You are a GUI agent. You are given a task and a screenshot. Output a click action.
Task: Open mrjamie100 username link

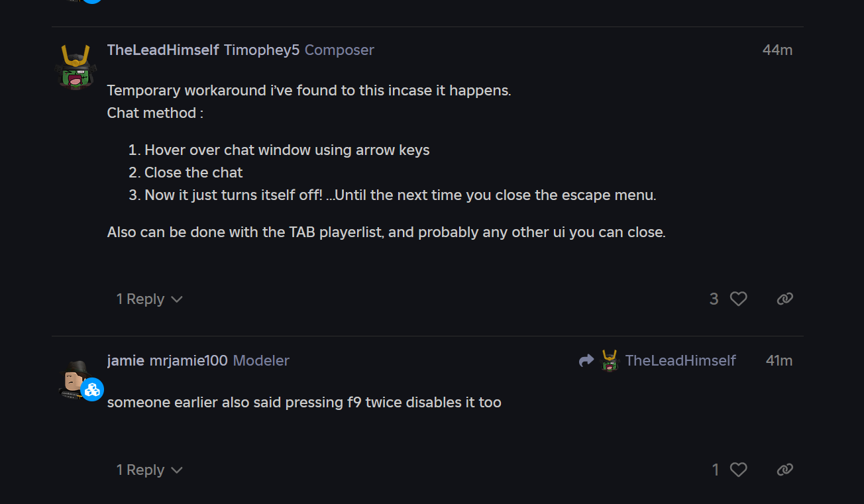click(x=189, y=361)
